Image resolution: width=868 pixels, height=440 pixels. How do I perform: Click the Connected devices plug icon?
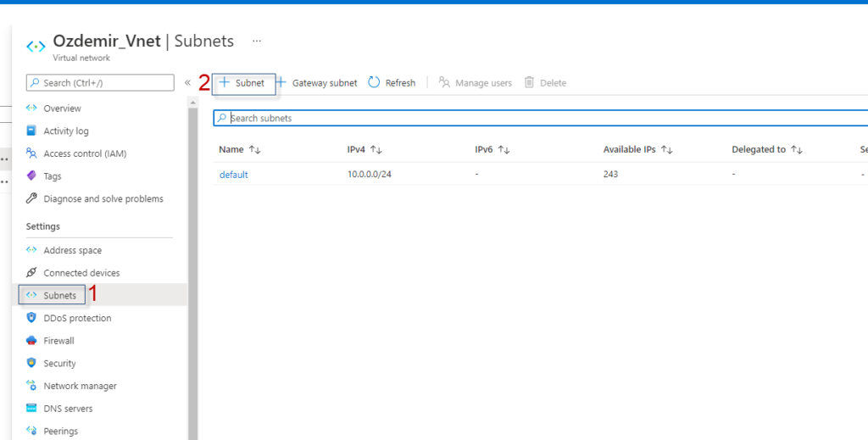(31, 273)
